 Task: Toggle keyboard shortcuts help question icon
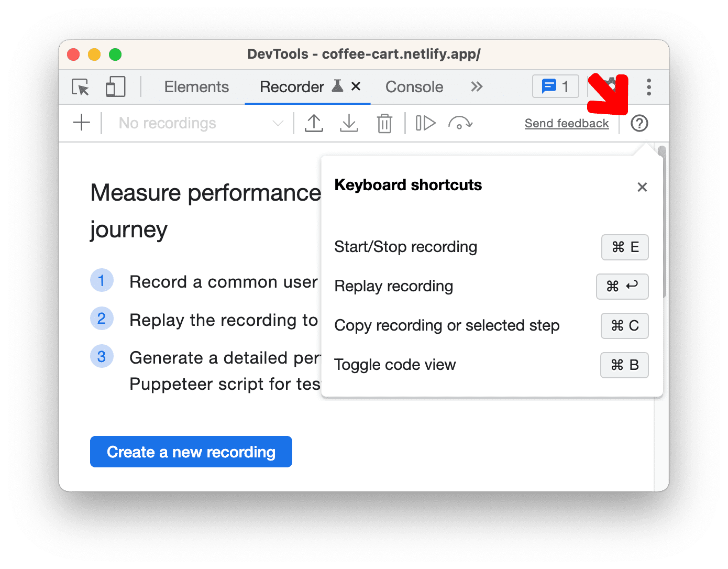pyautogui.click(x=639, y=124)
